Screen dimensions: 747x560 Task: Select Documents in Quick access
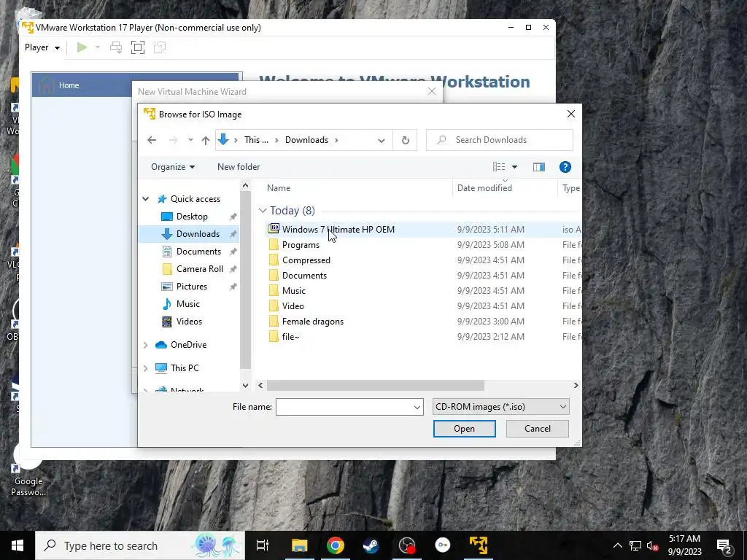coord(198,252)
